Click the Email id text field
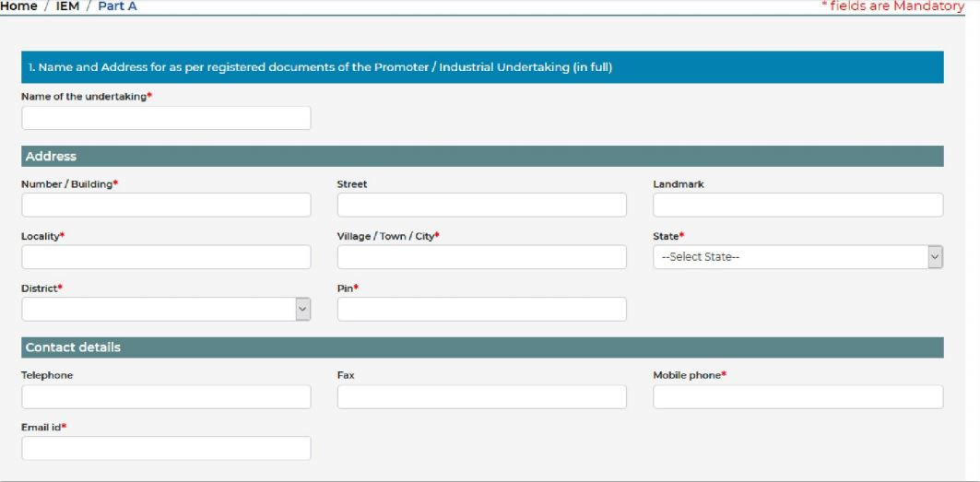The width and height of the screenshot is (980, 482). click(166, 448)
